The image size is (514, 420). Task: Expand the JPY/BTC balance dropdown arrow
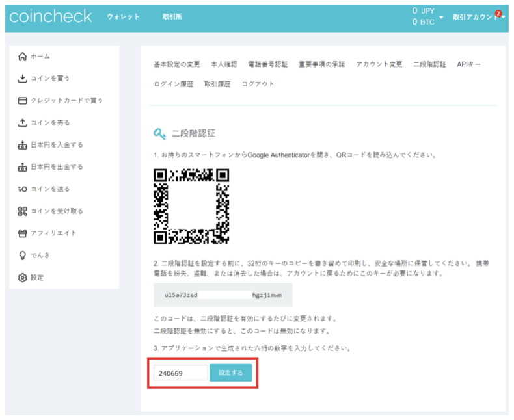click(441, 17)
